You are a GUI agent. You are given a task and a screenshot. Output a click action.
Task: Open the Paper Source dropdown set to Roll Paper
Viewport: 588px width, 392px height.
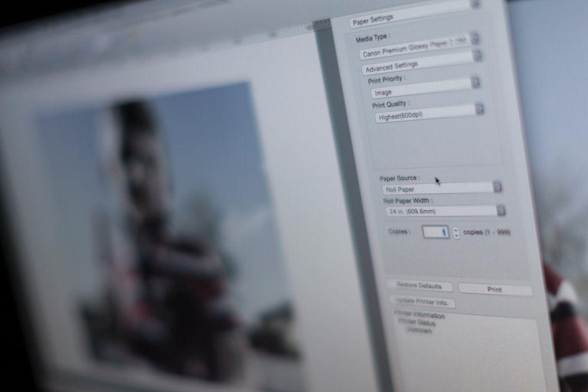click(x=442, y=188)
